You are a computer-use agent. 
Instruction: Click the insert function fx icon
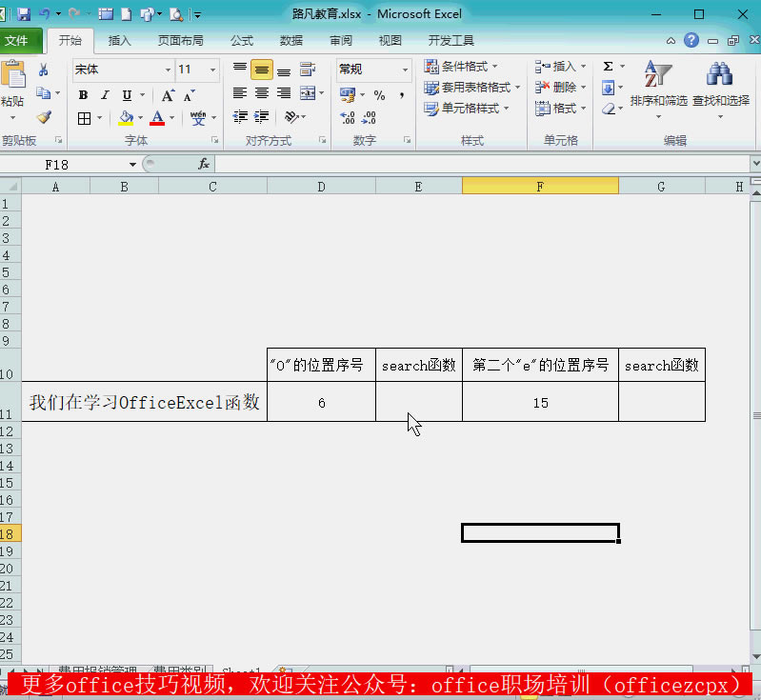tap(204, 164)
